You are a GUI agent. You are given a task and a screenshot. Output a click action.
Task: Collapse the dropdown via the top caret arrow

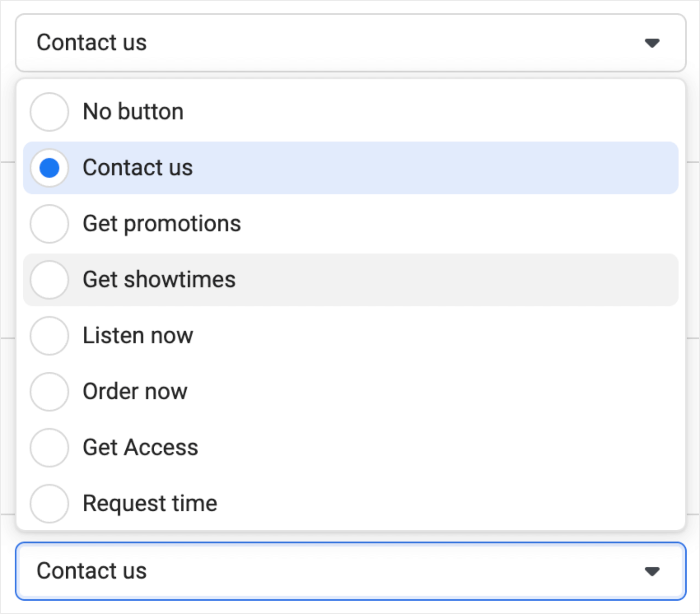click(x=652, y=43)
